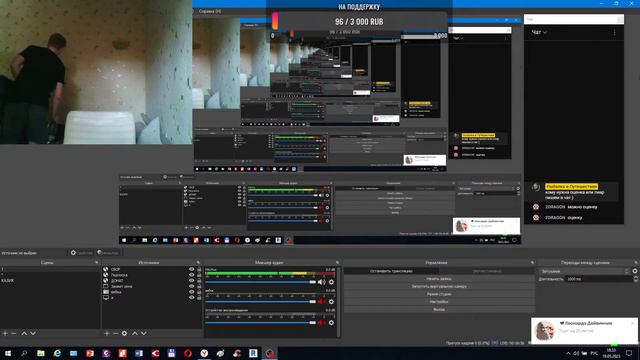Adjust Устройство воспроизведения volume slider
This screenshot has height=360, width=640.
pos(261,322)
